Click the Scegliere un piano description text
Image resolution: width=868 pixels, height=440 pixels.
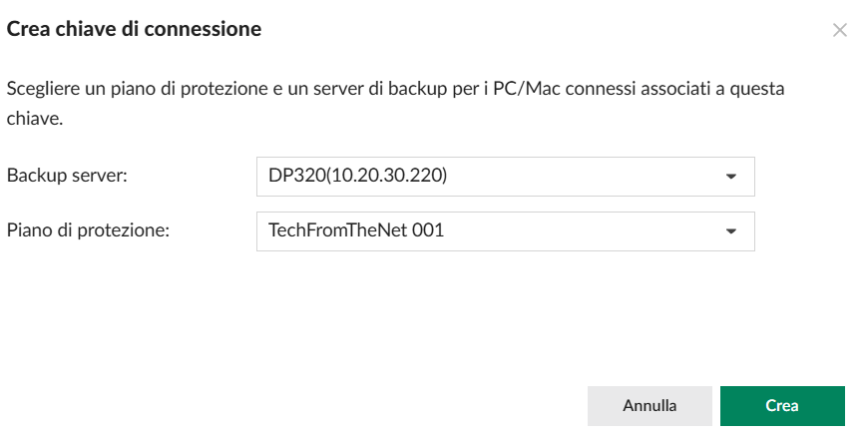tap(395, 88)
